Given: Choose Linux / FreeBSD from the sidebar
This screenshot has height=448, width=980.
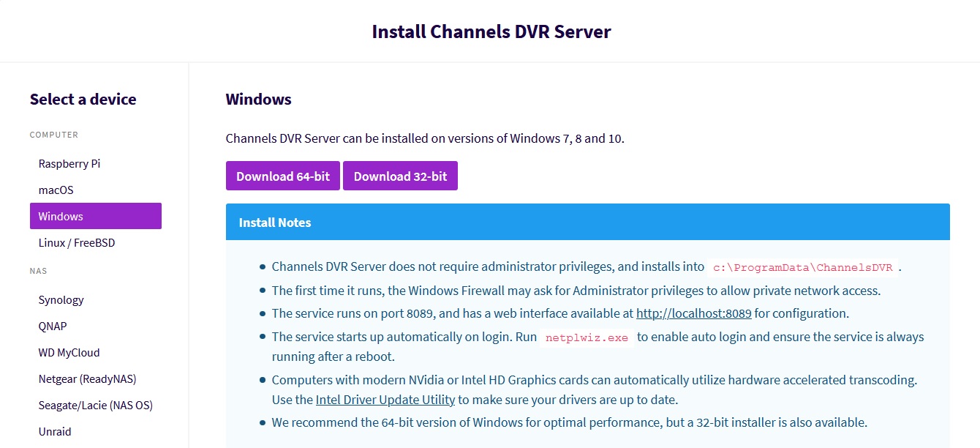Looking at the screenshot, I should click(x=77, y=243).
